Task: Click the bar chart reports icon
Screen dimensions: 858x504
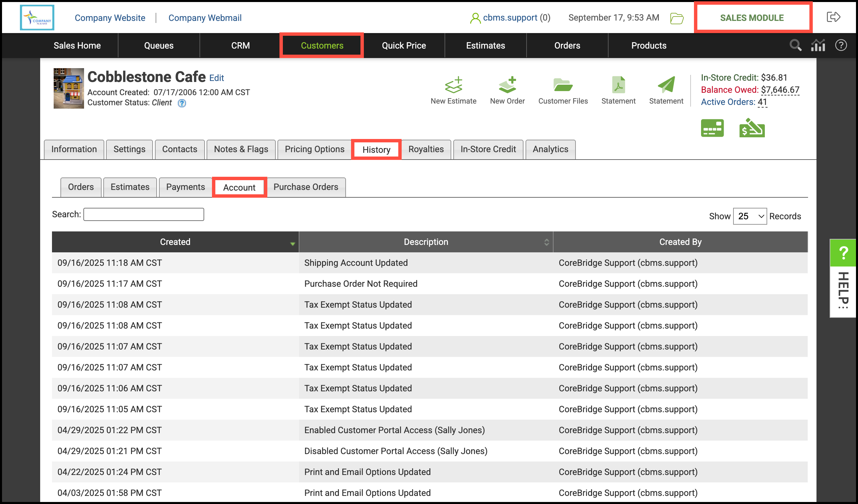Action: (817, 45)
